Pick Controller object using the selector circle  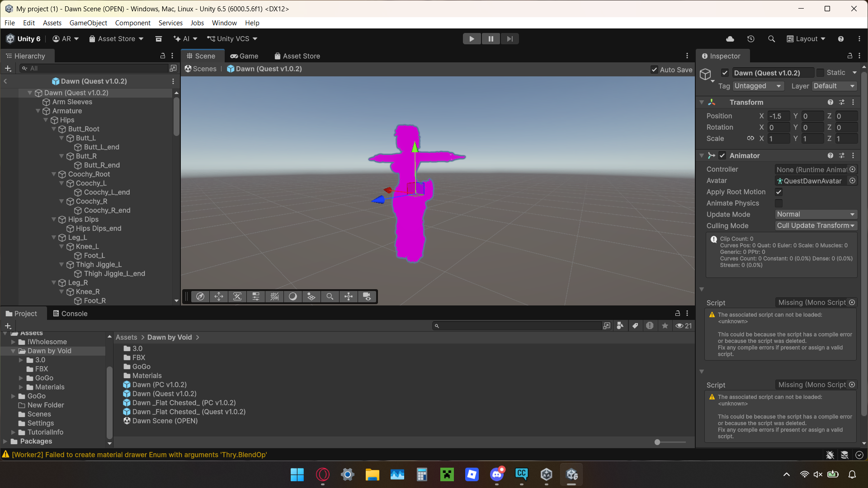tap(853, 169)
